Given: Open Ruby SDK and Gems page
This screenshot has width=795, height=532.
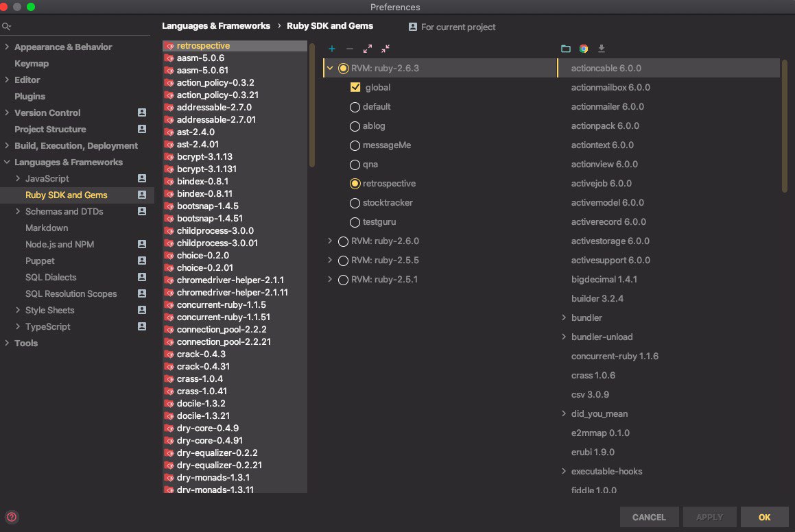Looking at the screenshot, I should (66, 195).
